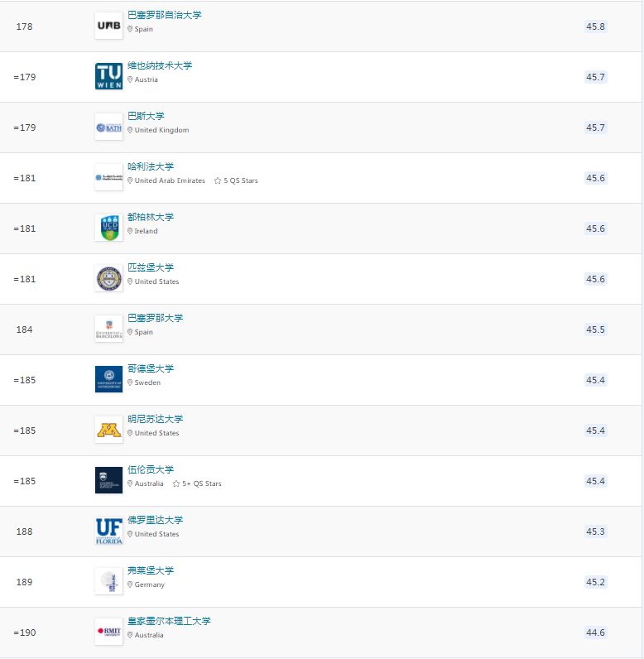
Task: Click the score 45.2 badge
Action: (x=595, y=582)
